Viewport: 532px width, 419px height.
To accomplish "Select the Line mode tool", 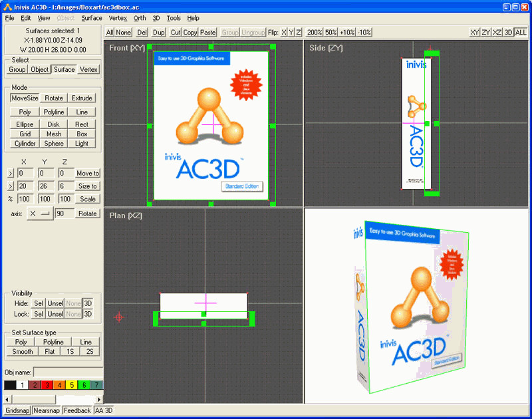I will (82, 112).
